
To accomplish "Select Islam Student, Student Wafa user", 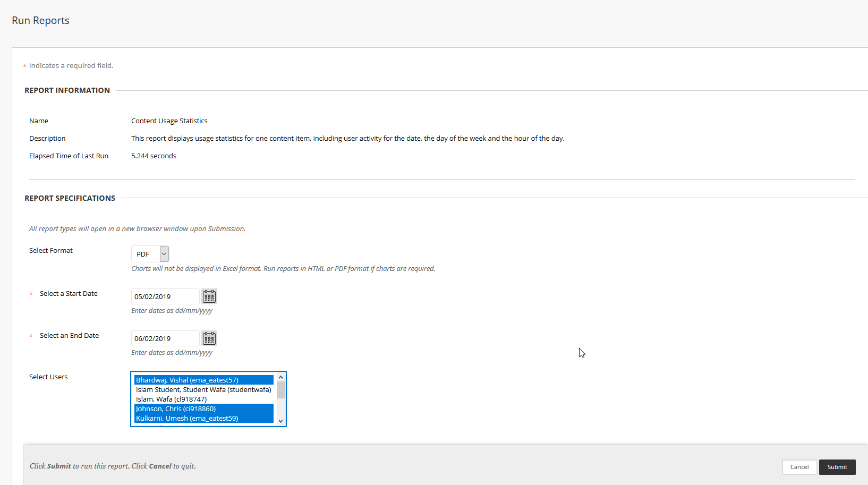I will click(x=203, y=389).
